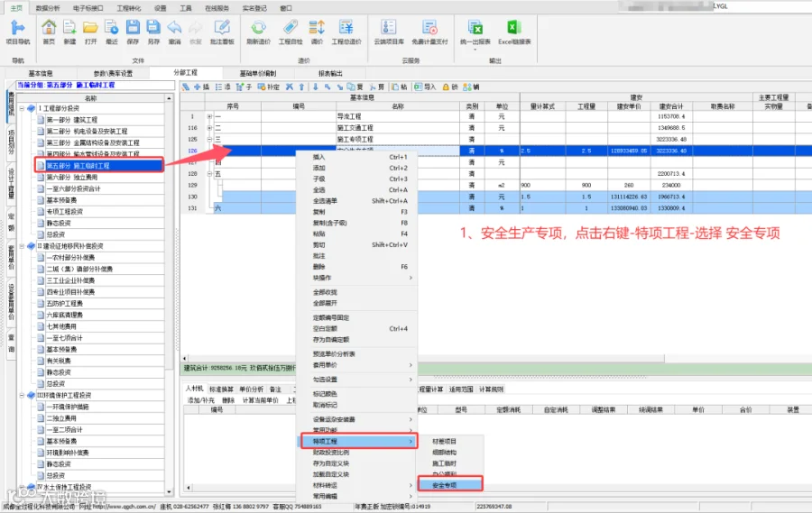Switch to the 报表输出 tab
812x513 pixels.
pos(330,74)
